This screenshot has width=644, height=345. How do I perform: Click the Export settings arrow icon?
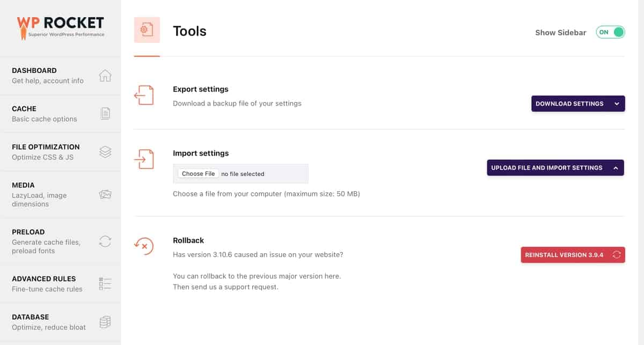tap(144, 95)
